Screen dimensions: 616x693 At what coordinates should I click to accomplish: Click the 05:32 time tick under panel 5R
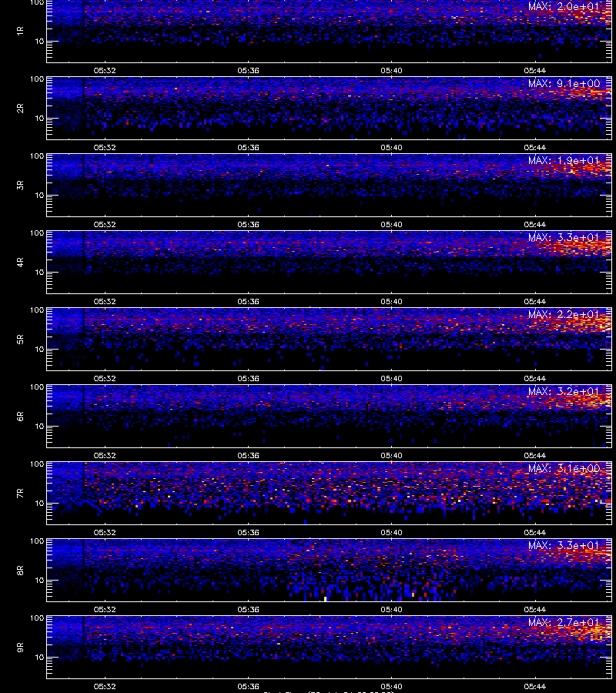[105, 378]
